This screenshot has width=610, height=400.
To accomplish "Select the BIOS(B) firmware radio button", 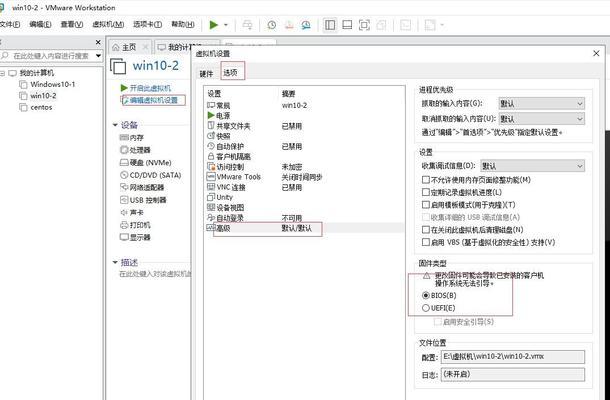I will 426,296.
